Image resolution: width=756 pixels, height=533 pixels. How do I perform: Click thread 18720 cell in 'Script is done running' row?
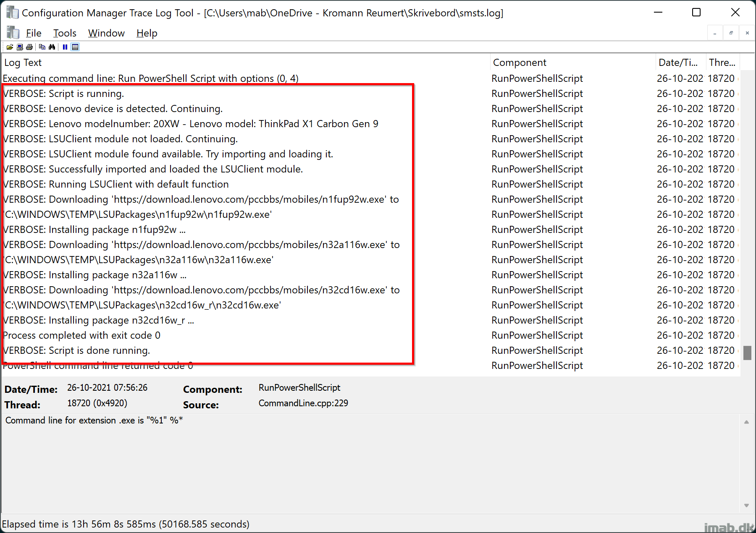click(x=721, y=350)
